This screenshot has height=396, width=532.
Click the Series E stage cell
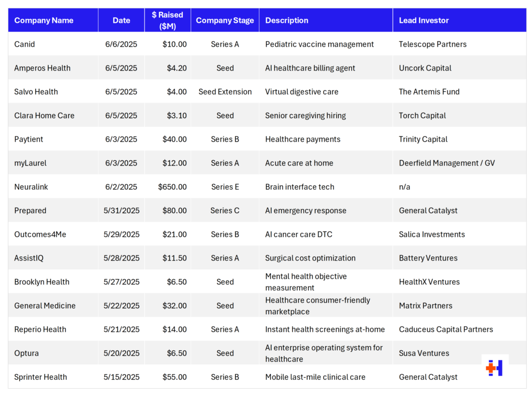click(x=225, y=187)
